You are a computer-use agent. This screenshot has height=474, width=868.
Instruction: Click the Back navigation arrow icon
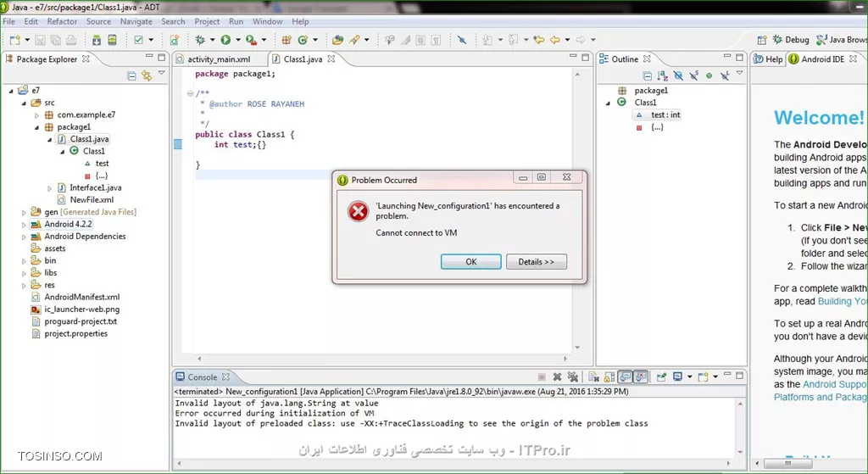554,40
